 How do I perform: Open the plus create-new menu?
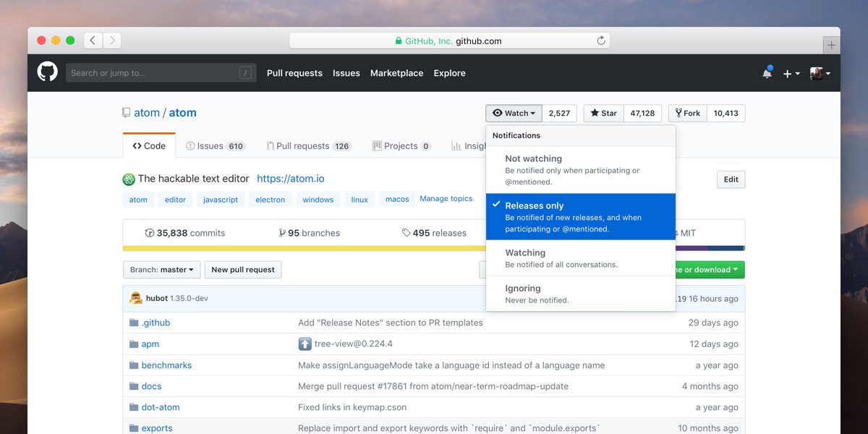coord(791,73)
